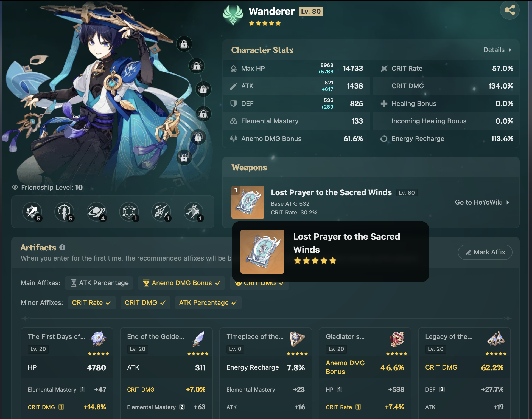532x419 pixels.
Task: Select the talent icon showing level 4
Action: point(97,212)
